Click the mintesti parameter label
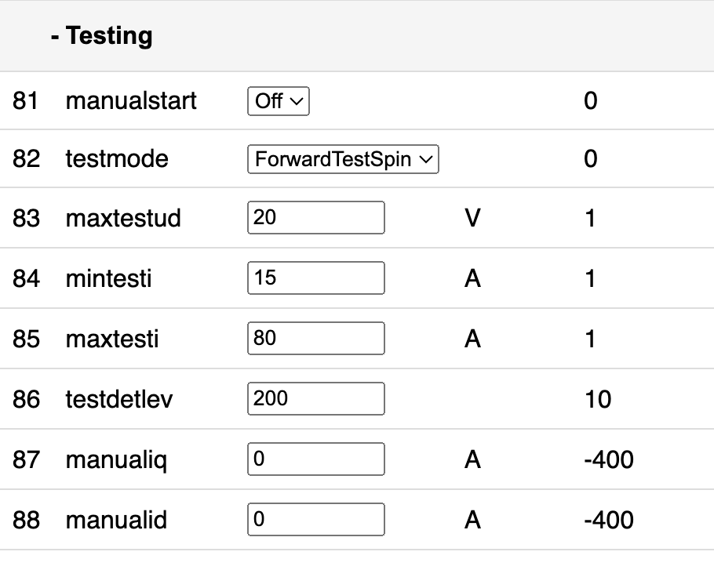714x588 pixels. [x=109, y=278]
